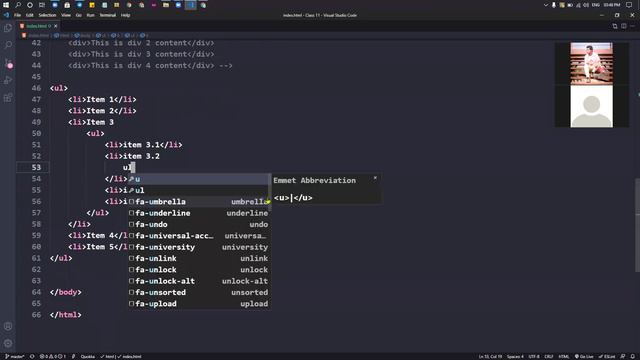Open the Go menu
The height and width of the screenshot is (360, 640).
(78, 15)
